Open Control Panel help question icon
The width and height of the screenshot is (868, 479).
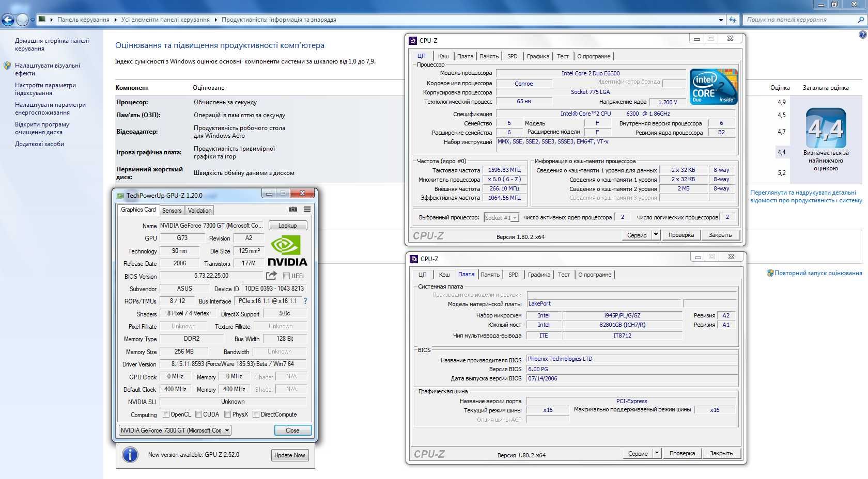coord(862,35)
